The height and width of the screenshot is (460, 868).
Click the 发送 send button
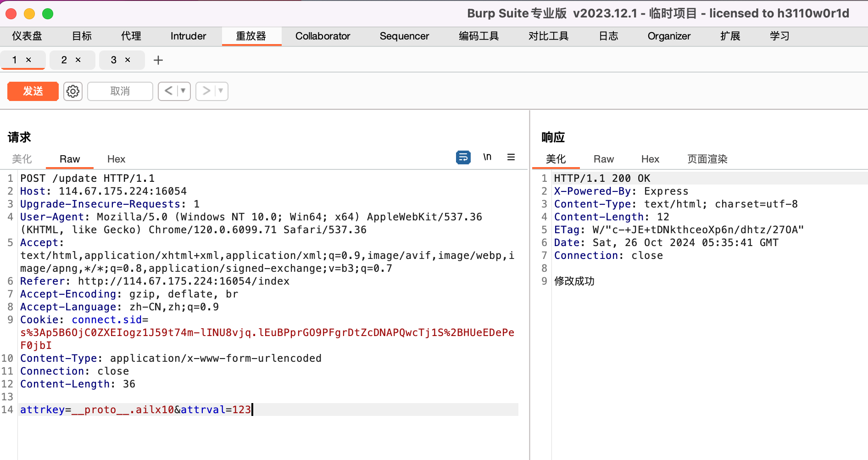pyautogui.click(x=33, y=91)
